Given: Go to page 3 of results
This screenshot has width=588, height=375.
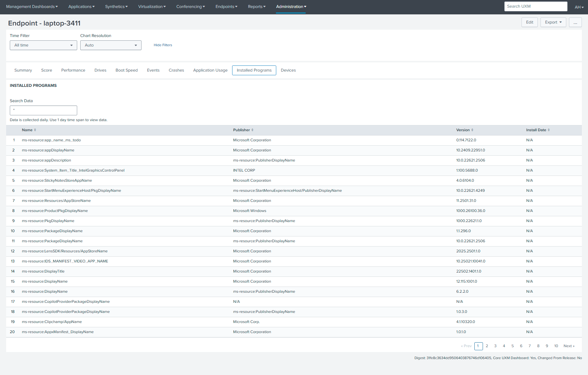Looking at the screenshot, I should [495, 346].
